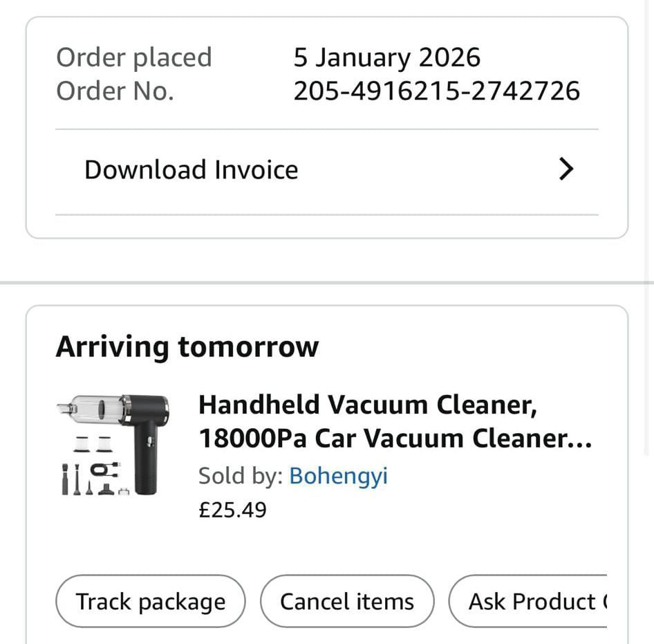Tap the Arriving tomorrow heading
Screen dimensions: 654x644
tap(187, 347)
